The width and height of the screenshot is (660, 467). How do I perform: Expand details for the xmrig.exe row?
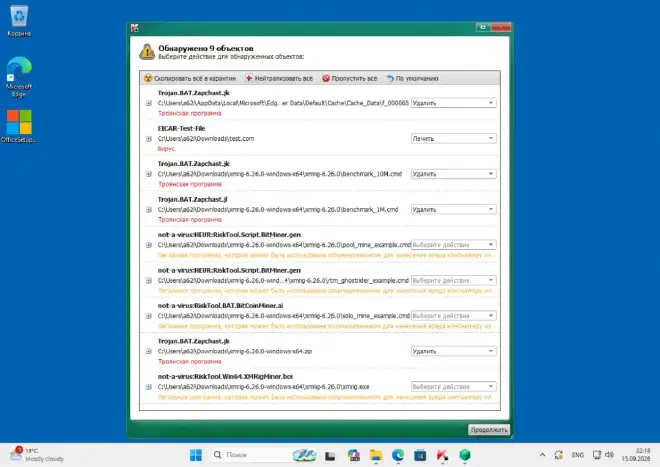(149, 387)
